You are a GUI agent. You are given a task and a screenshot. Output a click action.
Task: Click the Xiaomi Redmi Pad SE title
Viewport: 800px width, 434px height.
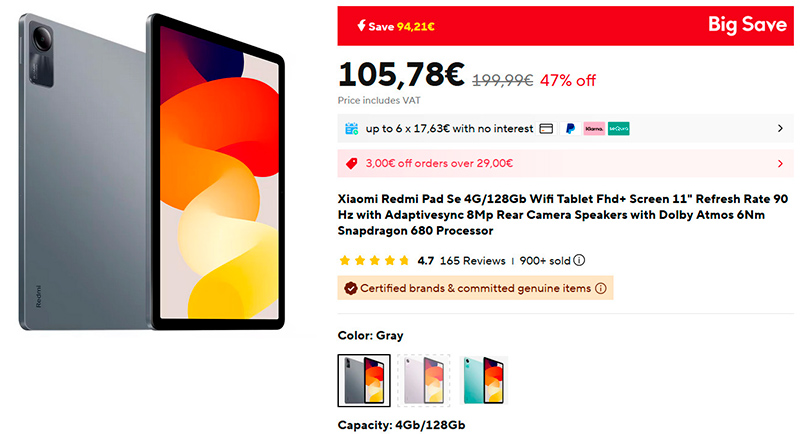click(x=564, y=214)
